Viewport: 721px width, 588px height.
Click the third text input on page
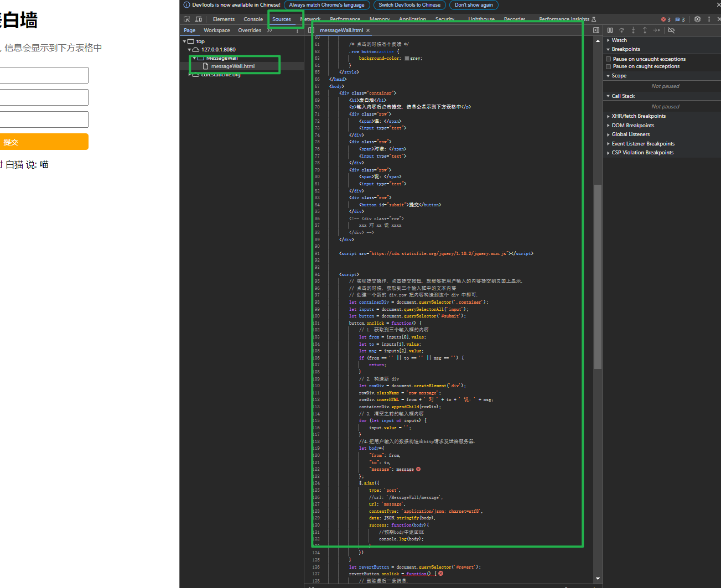44,119
